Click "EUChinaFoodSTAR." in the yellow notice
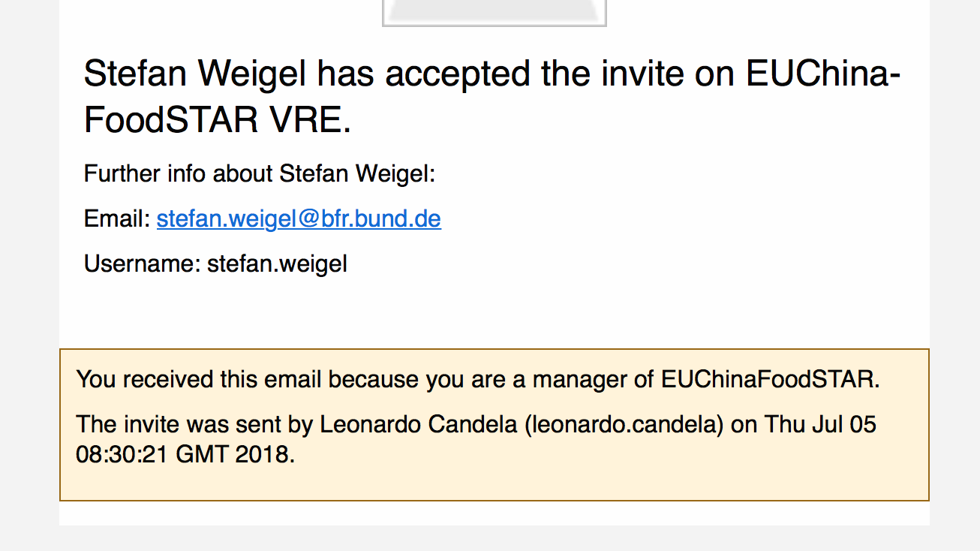Image resolution: width=980 pixels, height=551 pixels. [x=770, y=380]
